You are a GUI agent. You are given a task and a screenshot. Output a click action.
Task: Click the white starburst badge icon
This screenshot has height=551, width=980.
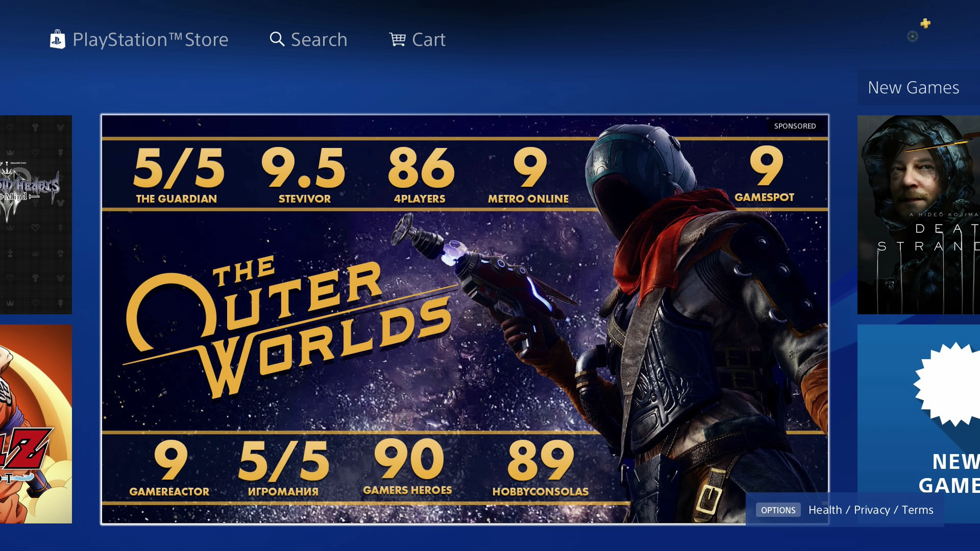[949, 384]
